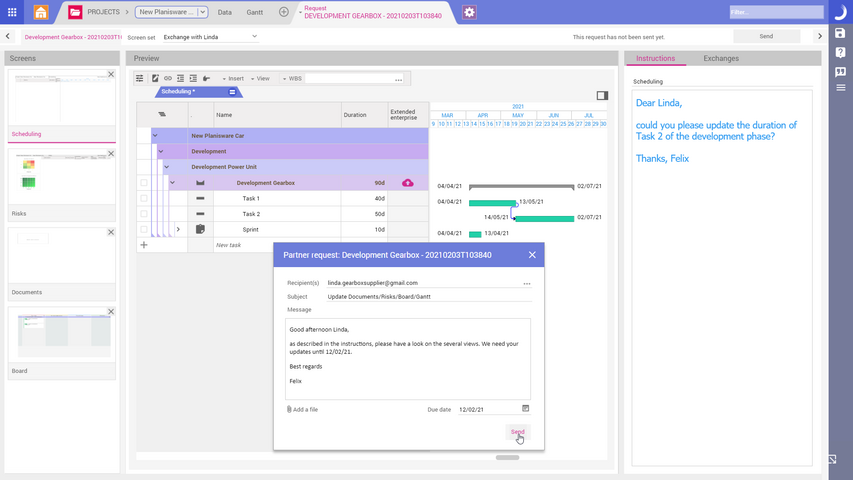The height and width of the screenshot is (480, 853).
Task: Click the help question mark icon
Action: tap(840, 51)
